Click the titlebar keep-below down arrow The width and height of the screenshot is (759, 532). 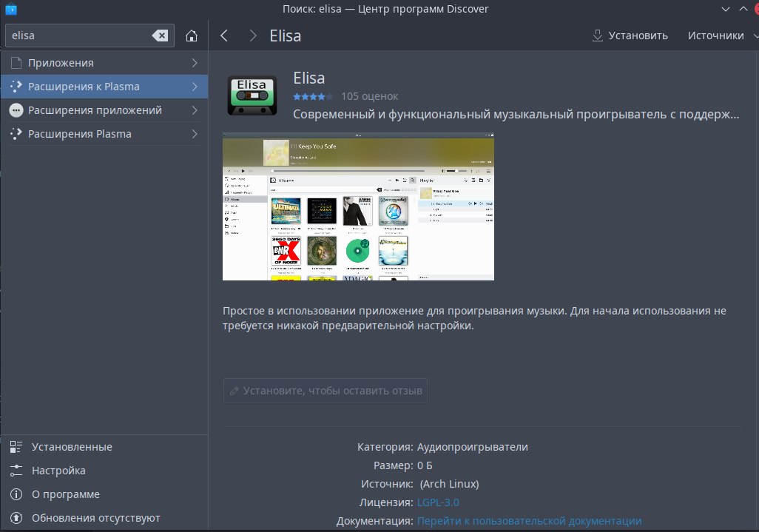(x=725, y=9)
